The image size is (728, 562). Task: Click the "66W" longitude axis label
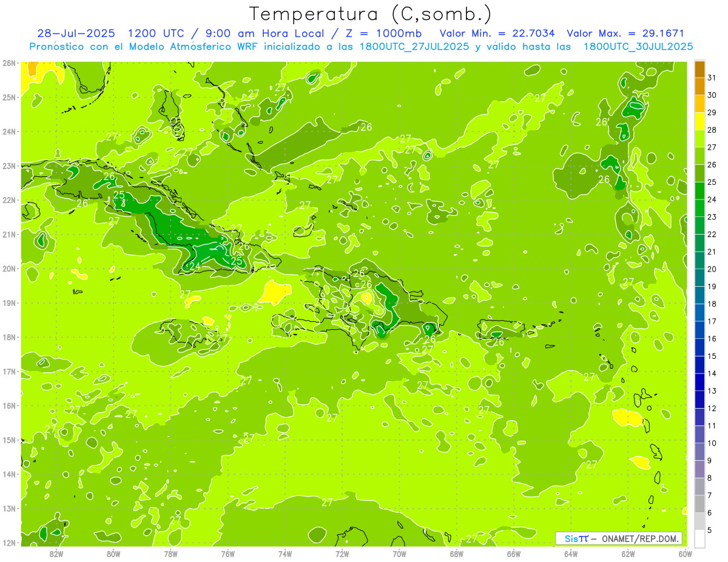[514, 554]
